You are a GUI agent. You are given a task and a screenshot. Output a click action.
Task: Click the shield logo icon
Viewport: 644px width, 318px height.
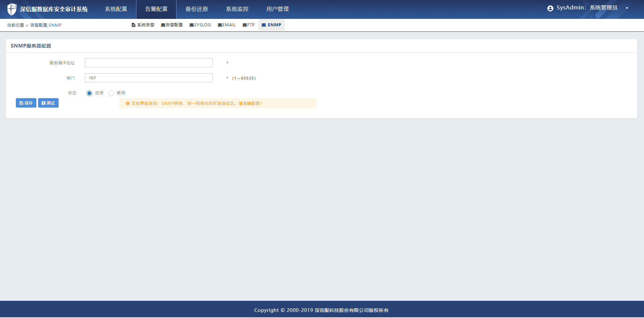click(x=12, y=9)
